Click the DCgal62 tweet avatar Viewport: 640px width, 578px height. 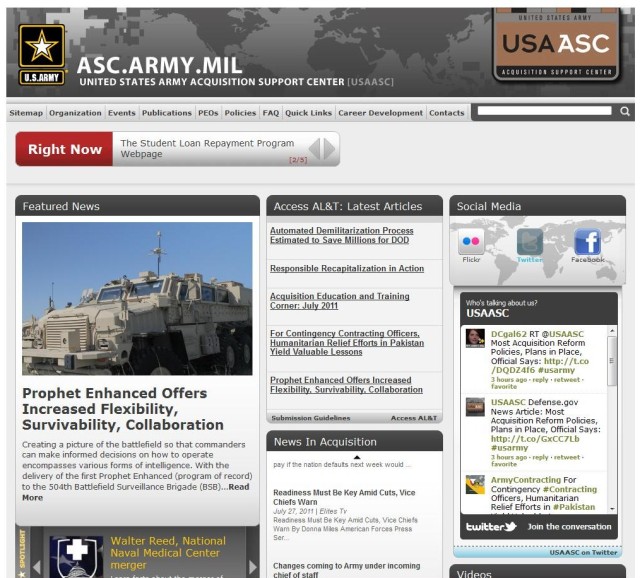(475, 338)
